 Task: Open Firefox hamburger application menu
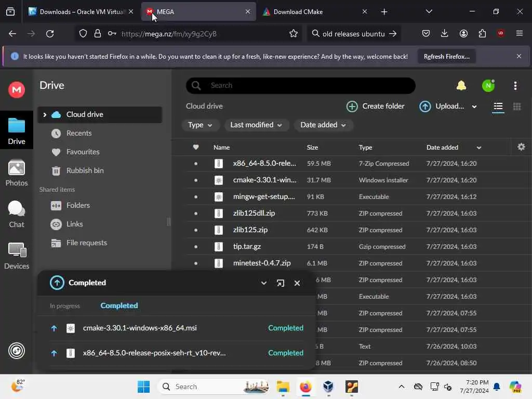pyautogui.click(x=520, y=33)
